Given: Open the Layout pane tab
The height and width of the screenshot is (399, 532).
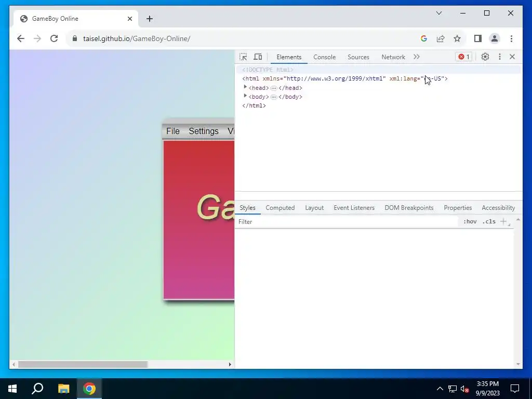Looking at the screenshot, I should 314,208.
